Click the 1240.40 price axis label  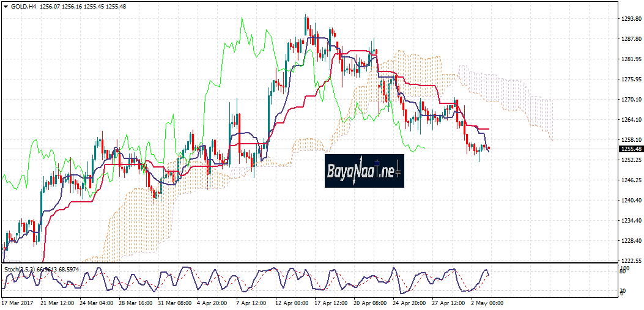click(x=630, y=200)
